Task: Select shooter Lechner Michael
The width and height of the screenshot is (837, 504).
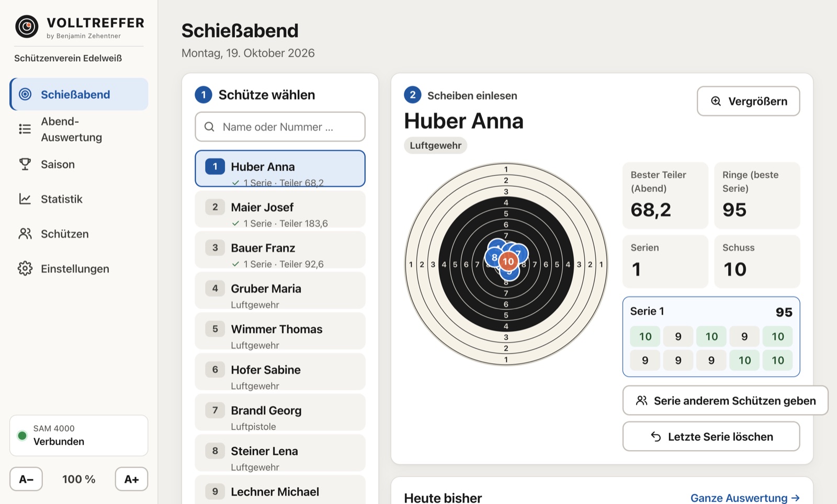Action: click(x=280, y=490)
